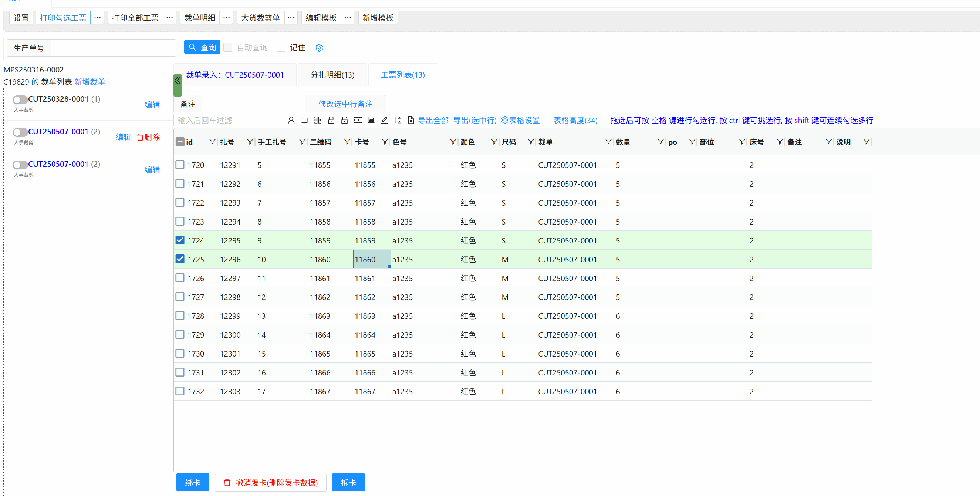Open the 色号 column filter
This screenshot has width=980, height=496.
tap(453, 142)
